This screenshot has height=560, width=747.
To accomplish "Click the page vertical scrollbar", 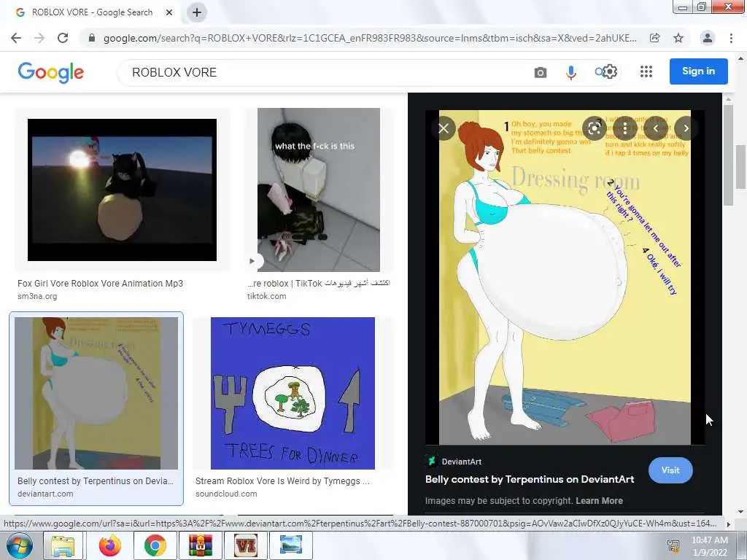I will click(740, 167).
